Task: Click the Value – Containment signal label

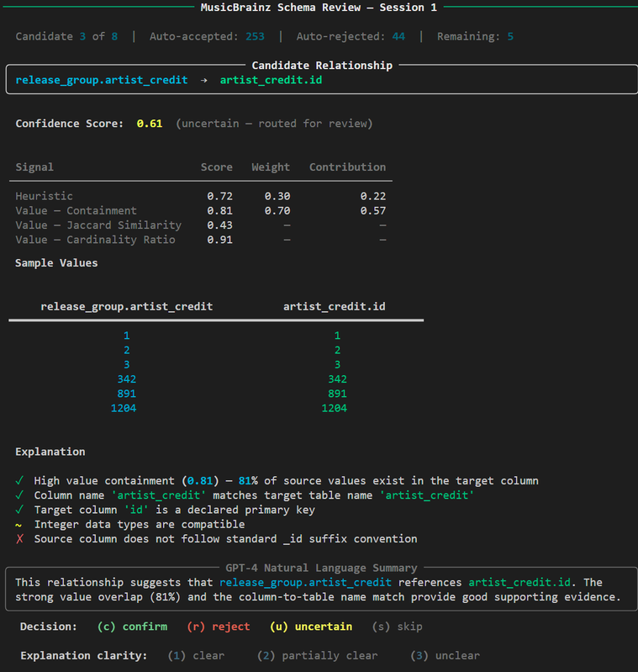Action: (x=76, y=211)
